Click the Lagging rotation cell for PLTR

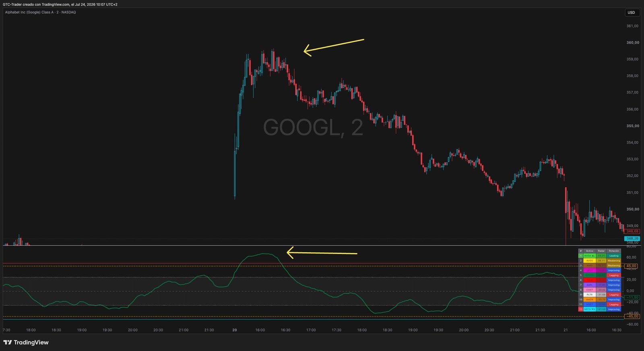pyautogui.click(x=614, y=295)
